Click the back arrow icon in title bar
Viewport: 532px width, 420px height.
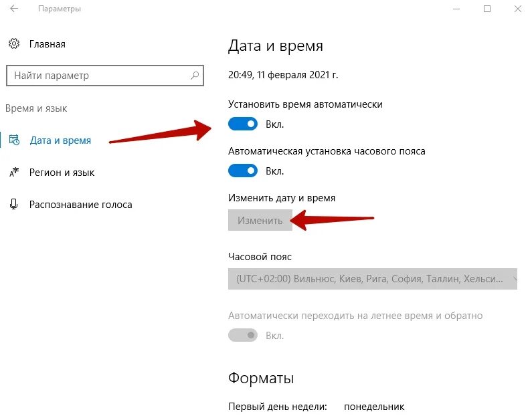(x=14, y=9)
